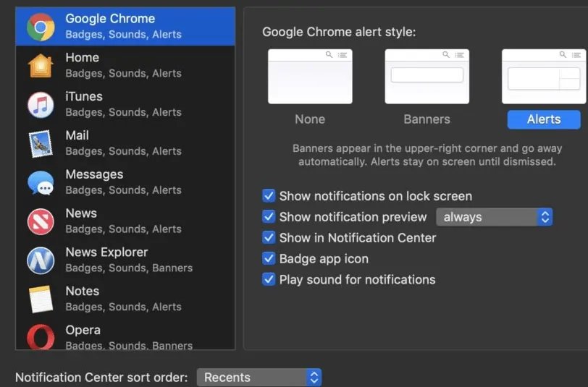This screenshot has height=387, width=588.
Task: Select the None alert style thumbnail
Action: [x=310, y=77]
